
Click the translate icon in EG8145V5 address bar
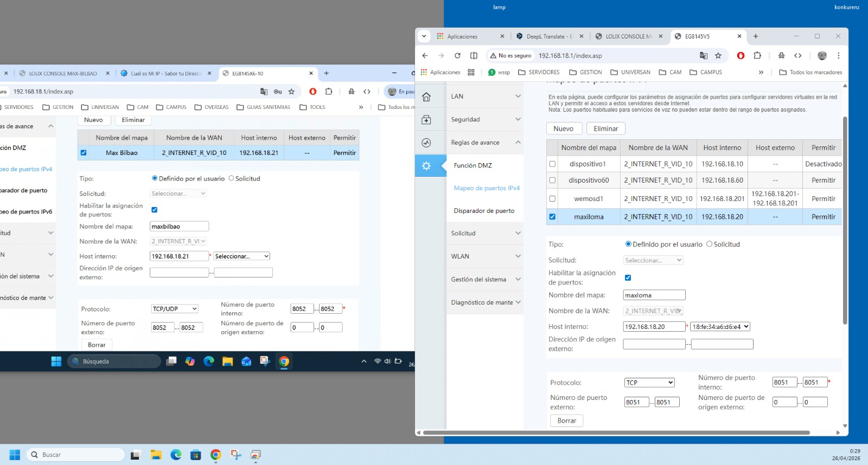coord(704,55)
